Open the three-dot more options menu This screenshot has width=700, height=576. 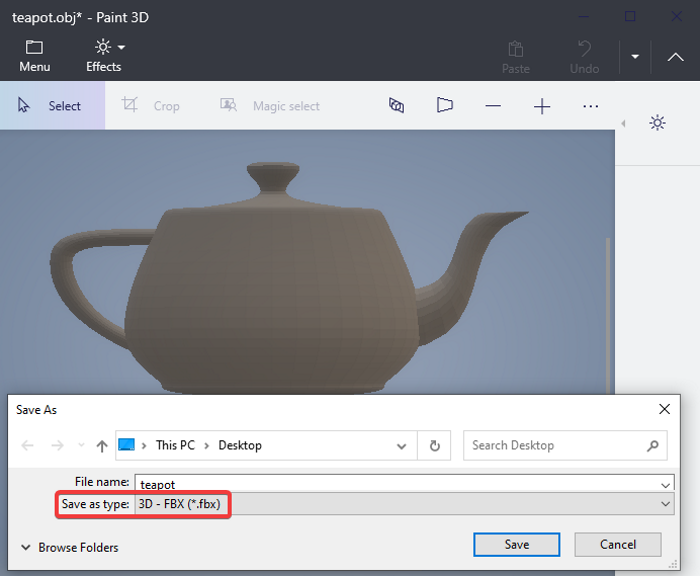click(x=591, y=105)
